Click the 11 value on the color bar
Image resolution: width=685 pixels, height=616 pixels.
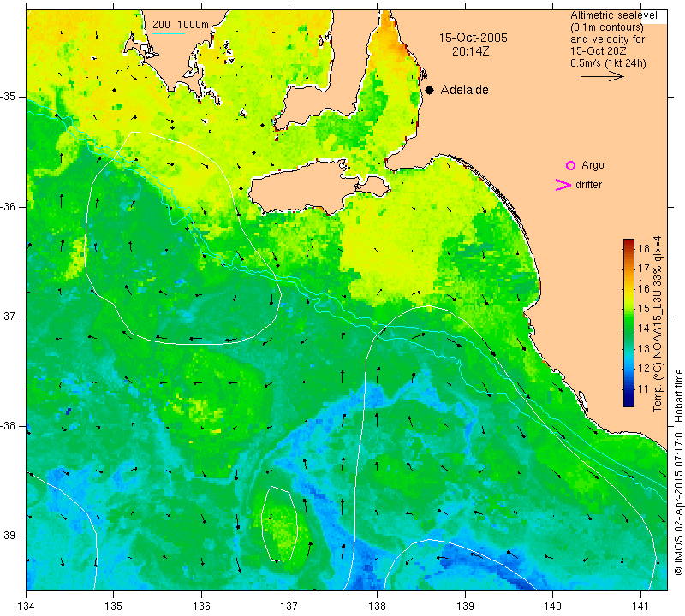[644, 389]
